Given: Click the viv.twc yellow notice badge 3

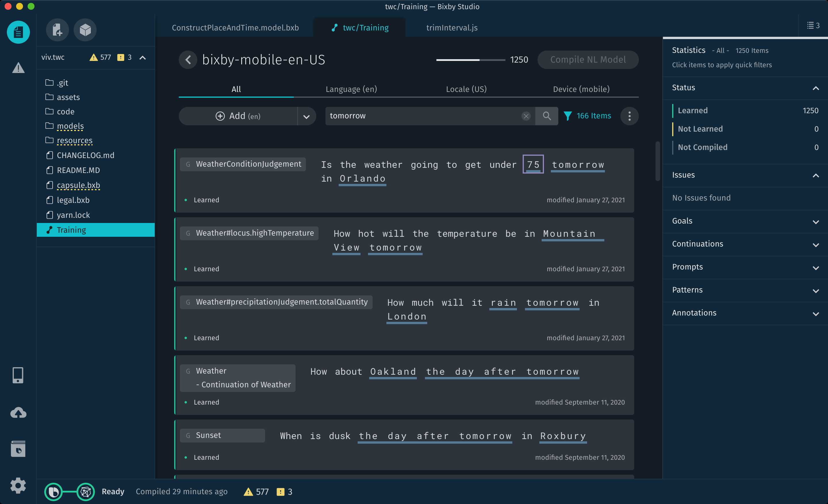Looking at the screenshot, I should coord(121,57).
